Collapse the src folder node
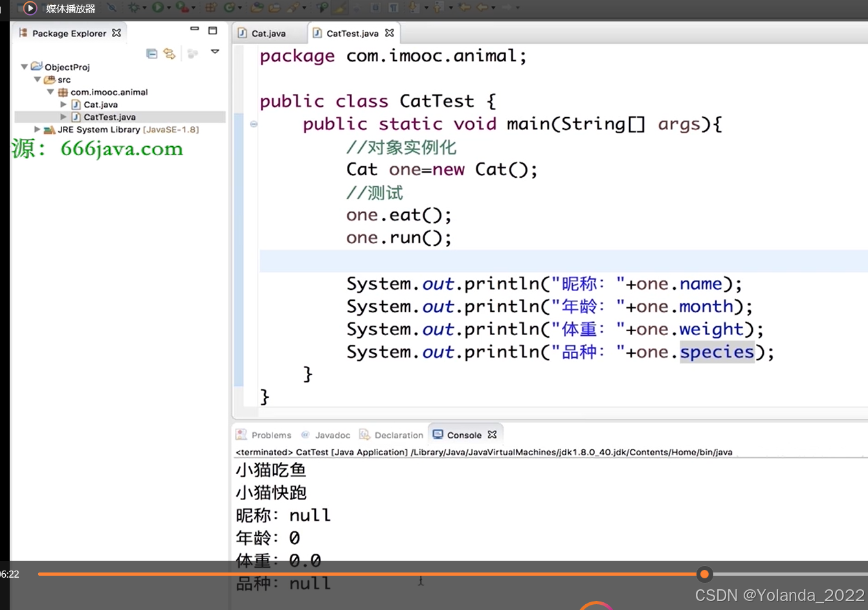Viewport: 868px width, 610px height. click(38, 80)
